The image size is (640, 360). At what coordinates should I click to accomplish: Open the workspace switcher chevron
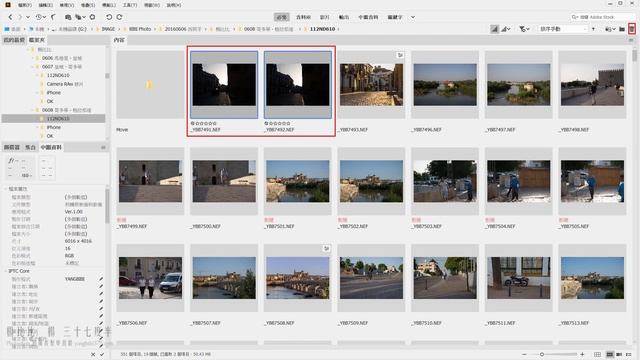[413, 17]
